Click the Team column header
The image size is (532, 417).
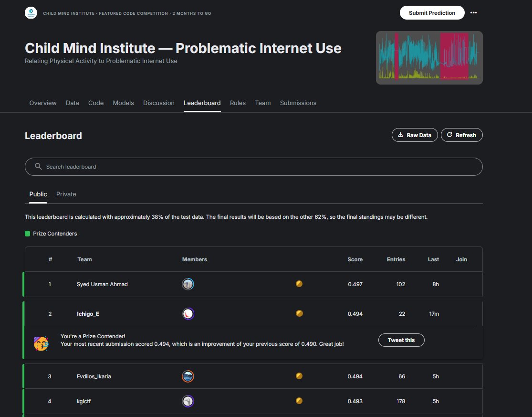click(x=84, y=259)
